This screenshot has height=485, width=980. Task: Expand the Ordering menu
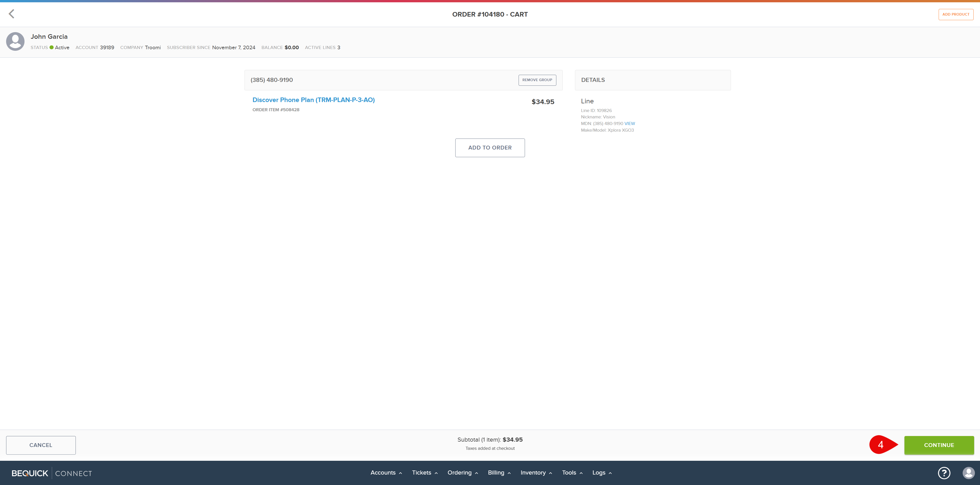(462, 472)
